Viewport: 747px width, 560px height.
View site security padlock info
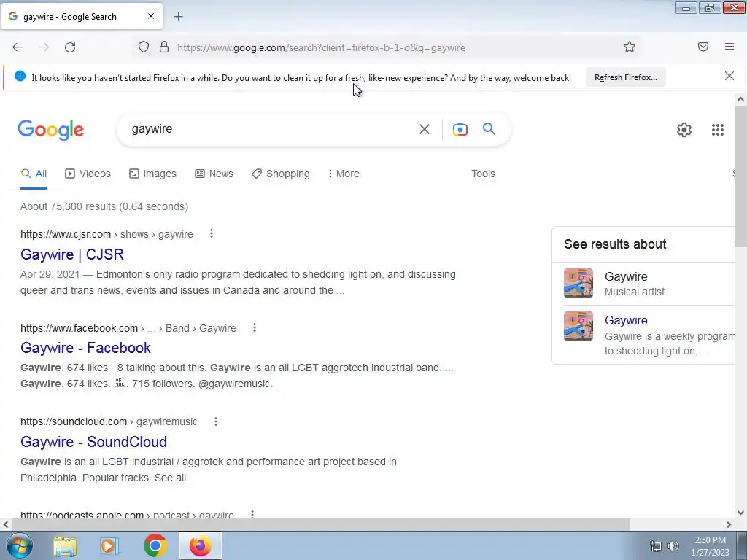tap(164, 47)
